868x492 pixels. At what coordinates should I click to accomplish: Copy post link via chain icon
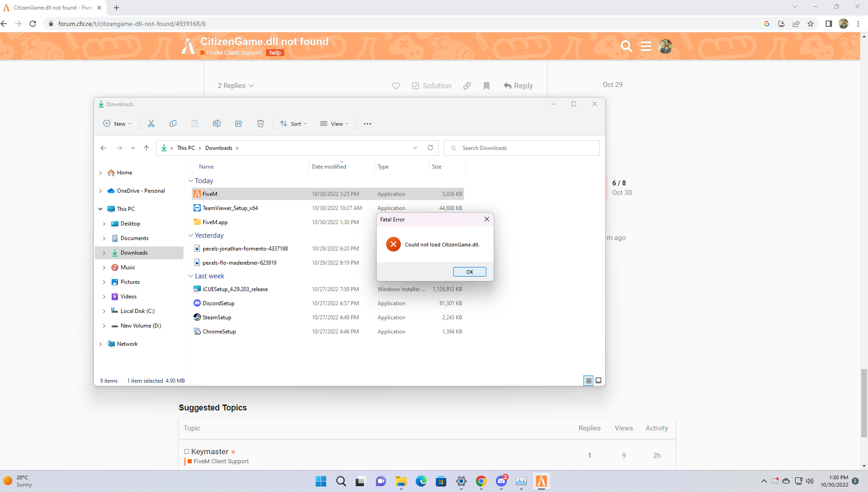(467, 86)
